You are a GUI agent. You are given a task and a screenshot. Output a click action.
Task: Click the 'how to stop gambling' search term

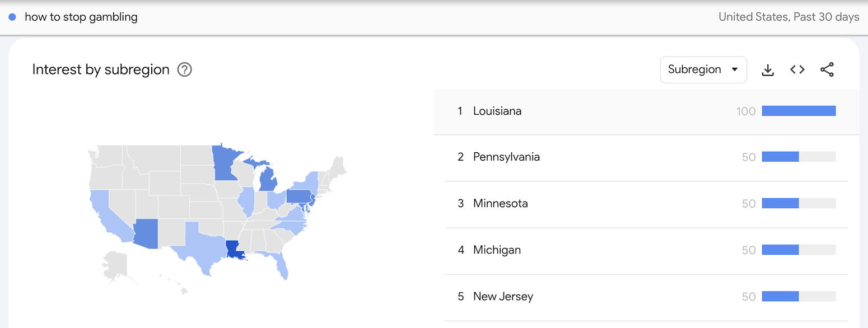pos(81,17)
